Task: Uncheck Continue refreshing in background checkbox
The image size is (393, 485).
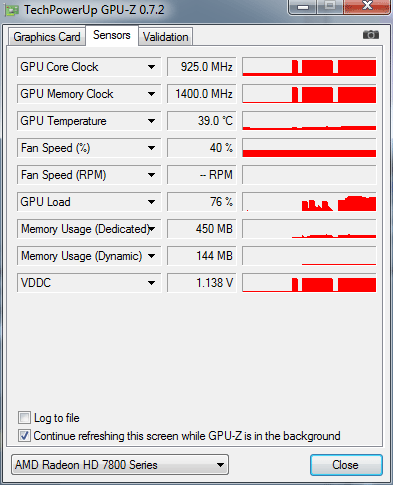Action: [x=24, y=436]
